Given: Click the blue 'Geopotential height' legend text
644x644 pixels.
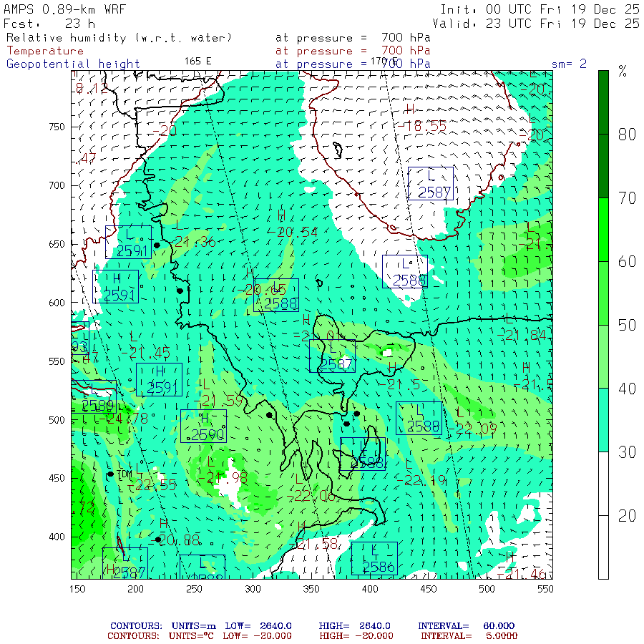Looking at the screenshot, I should (x=73, y=64).
